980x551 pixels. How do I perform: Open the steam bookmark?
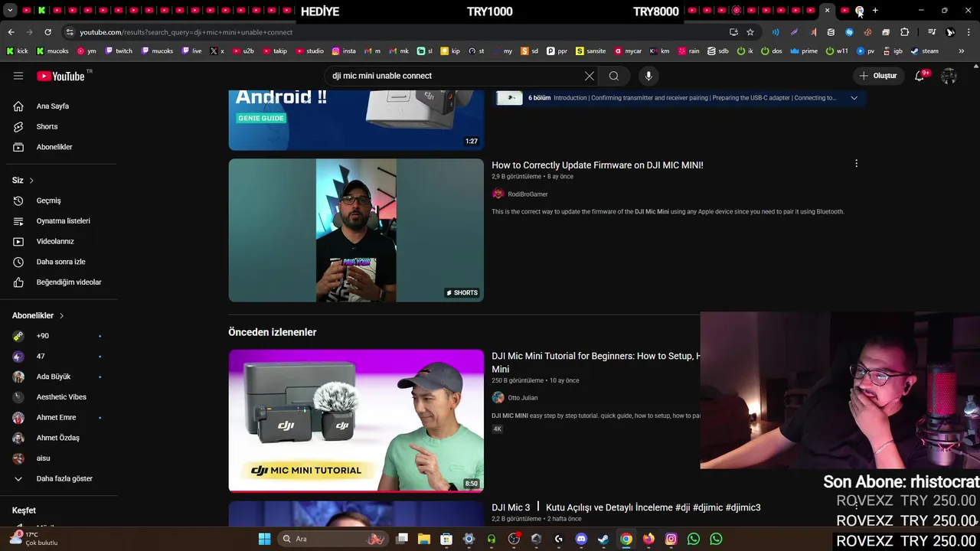click(924, 51)
